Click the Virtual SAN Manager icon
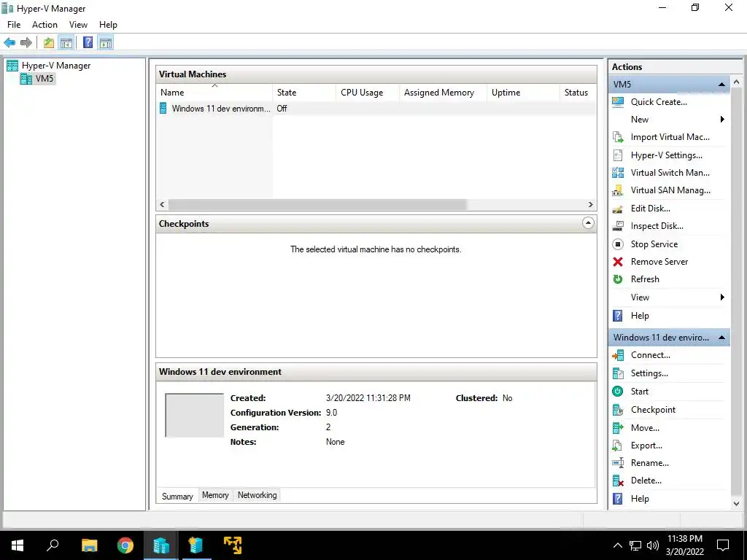 [618, 190]
